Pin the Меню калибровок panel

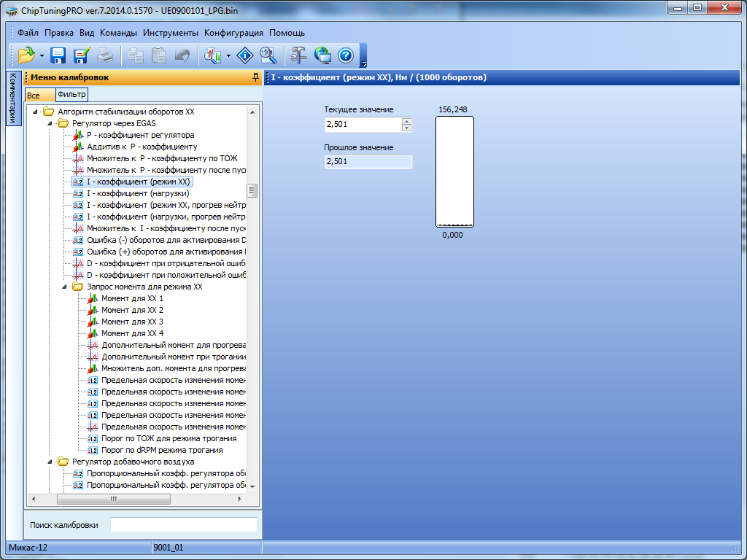(255, 77)
